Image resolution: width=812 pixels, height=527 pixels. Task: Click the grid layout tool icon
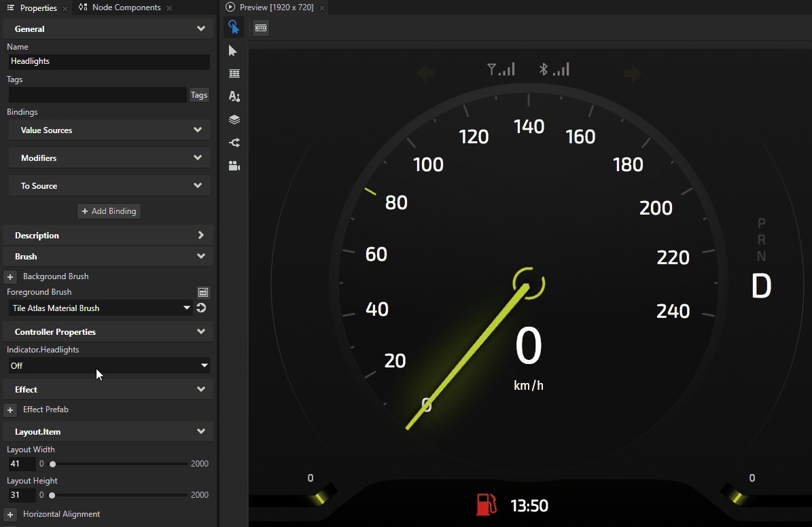coord(234,73)
